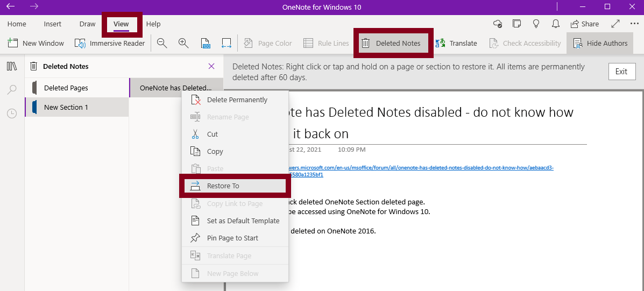The height and width of the screenshot is (291, 644).
Task: Choose Cut from context menu
Action: pyautogui.click(x=235, y=134)
